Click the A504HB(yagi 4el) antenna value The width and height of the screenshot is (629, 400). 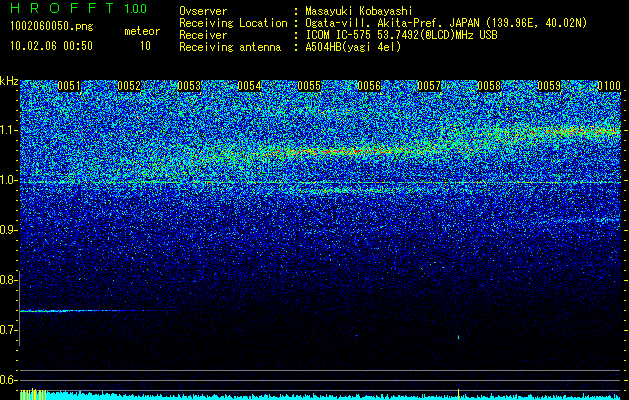point(353,47)
